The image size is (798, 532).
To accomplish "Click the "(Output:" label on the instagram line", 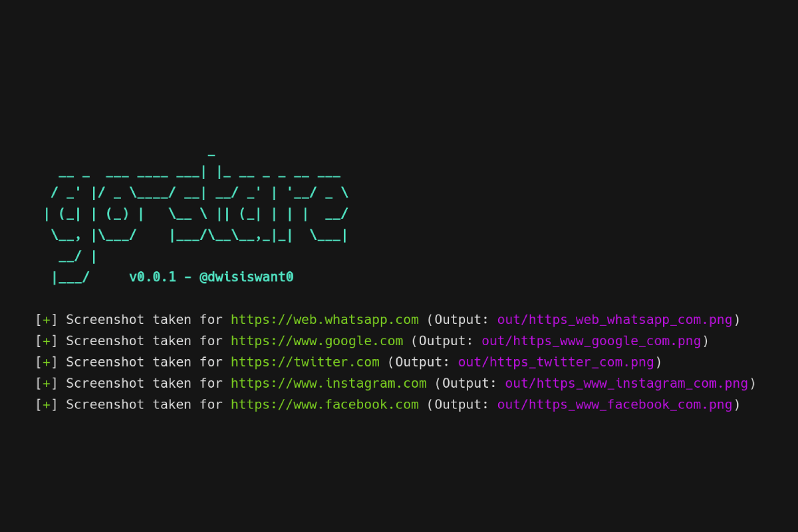I will [x=466, y=384].
